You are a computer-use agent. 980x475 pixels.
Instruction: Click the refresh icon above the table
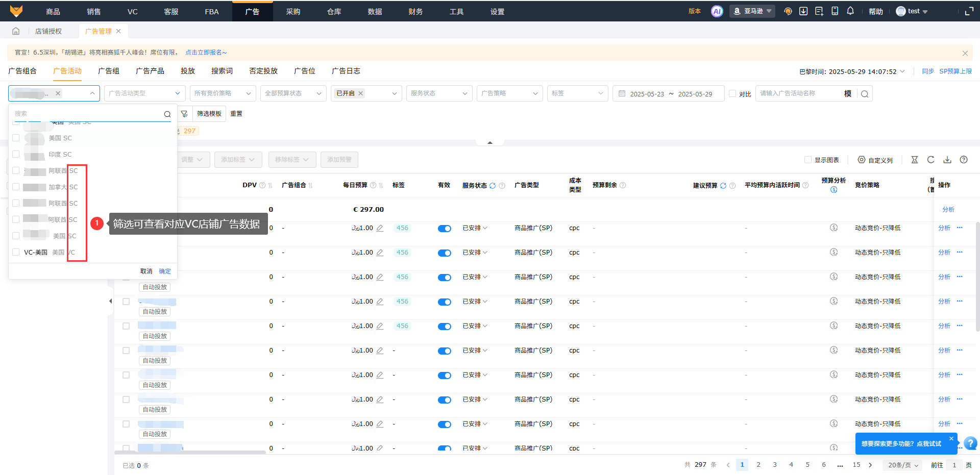[930, 160]
